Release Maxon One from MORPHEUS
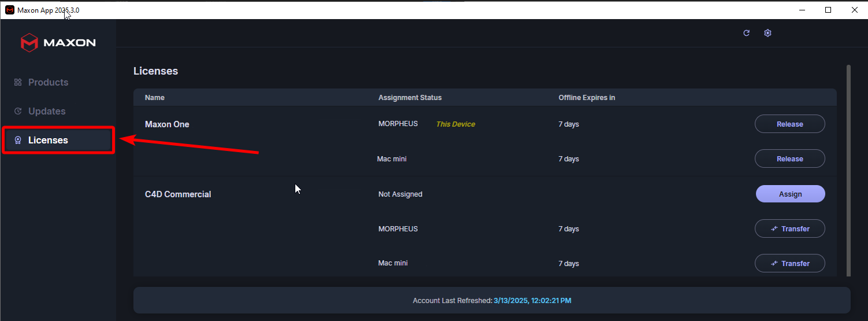Image resolution: width=868 pixels, height=321 pixels. tap(789, 124)
